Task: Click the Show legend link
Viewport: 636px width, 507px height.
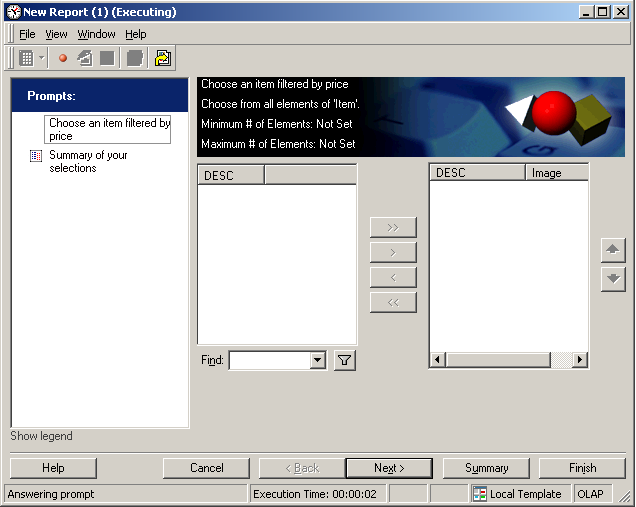Action: [x=41, y=436]
